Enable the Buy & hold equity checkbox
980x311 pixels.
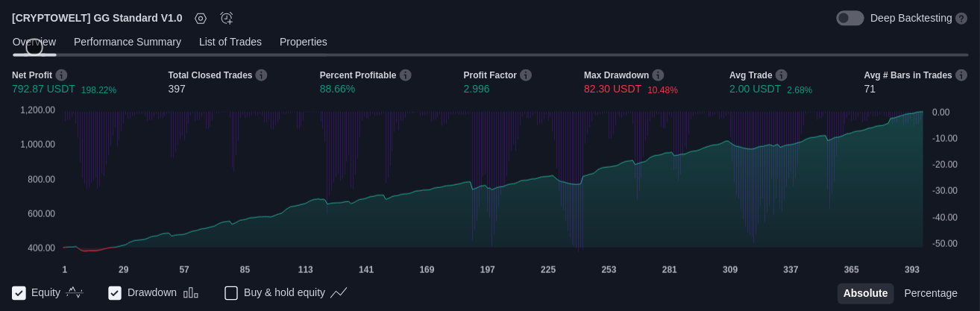point(231,293)
